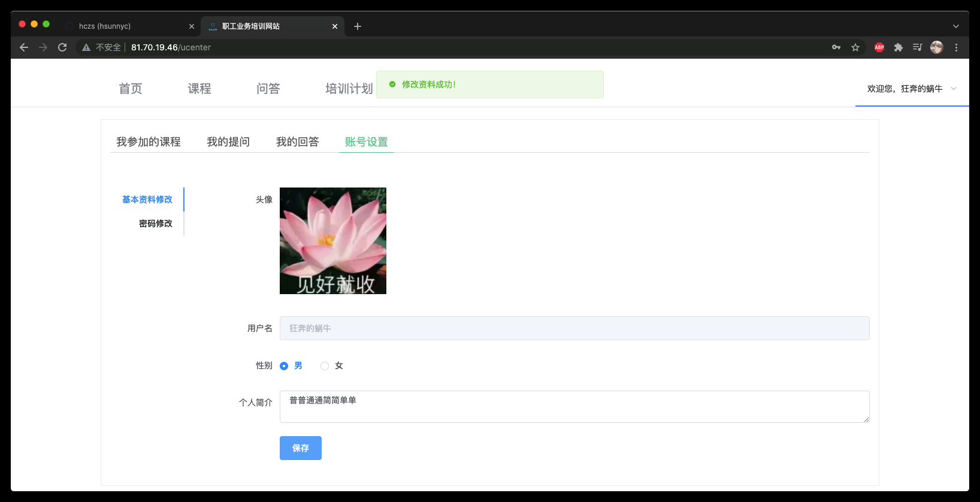
Task: Bookmark this page with the star icon
Action: (x=855, y=47)
